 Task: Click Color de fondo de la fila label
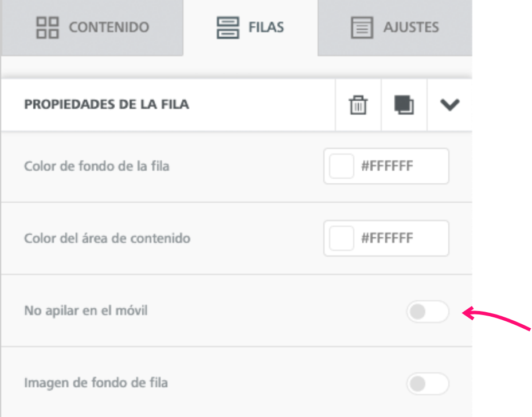click(97, 166)
